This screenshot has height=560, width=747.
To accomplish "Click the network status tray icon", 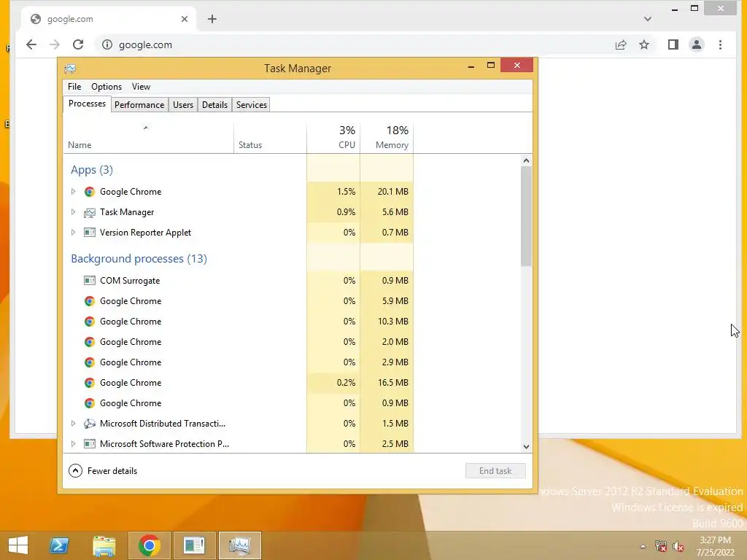I will click(x=661, y=546).
